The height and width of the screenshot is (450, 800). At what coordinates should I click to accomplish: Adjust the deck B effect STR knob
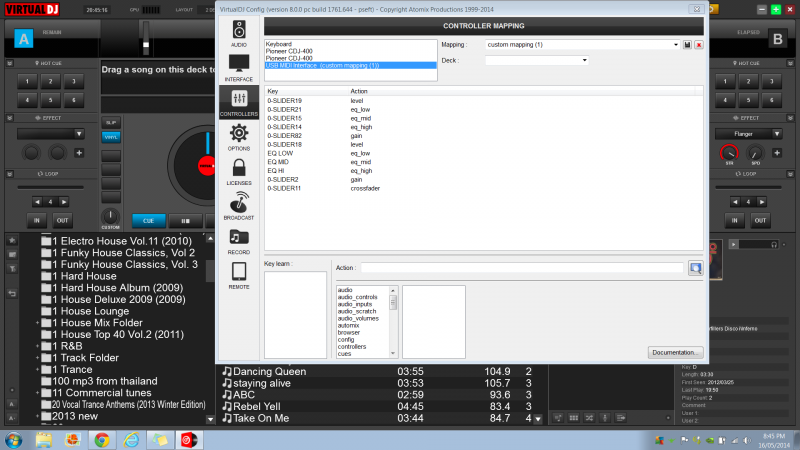click(729, 153)
